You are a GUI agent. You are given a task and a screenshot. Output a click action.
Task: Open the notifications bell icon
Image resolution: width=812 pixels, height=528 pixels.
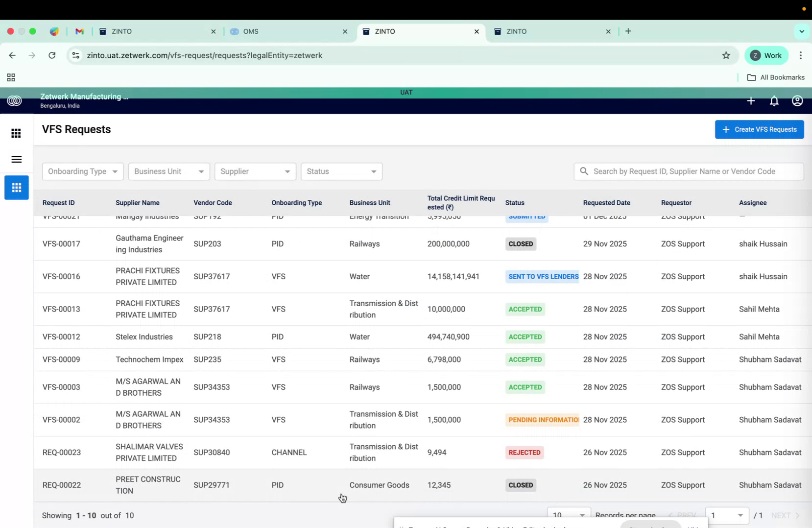coord(774,101)
